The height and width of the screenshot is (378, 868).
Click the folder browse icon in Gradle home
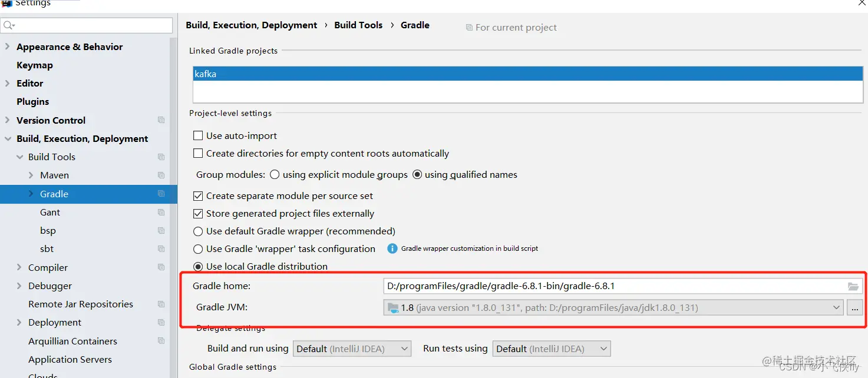tap(853, 287)
